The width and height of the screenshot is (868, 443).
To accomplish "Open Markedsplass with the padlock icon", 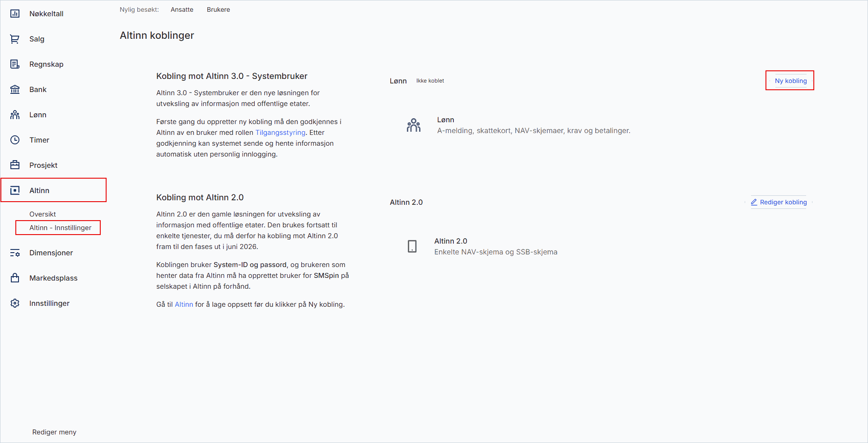I will tap(15, 278).
